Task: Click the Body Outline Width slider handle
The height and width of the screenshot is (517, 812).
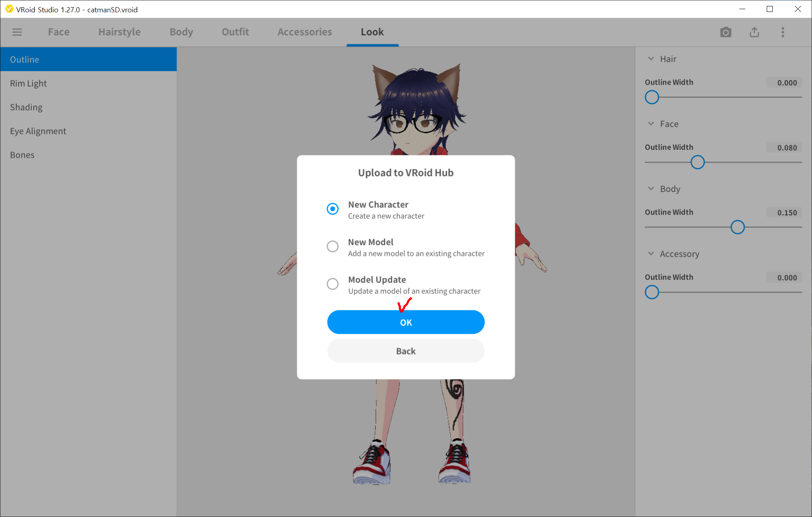Action: 737,227
